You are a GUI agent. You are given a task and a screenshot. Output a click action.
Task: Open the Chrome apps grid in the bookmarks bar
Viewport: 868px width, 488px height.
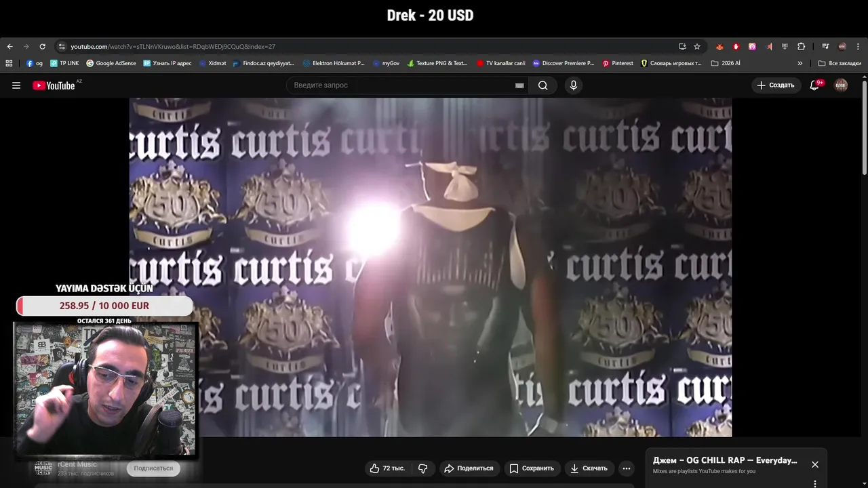pyautogui.click(x=9, y=63)
